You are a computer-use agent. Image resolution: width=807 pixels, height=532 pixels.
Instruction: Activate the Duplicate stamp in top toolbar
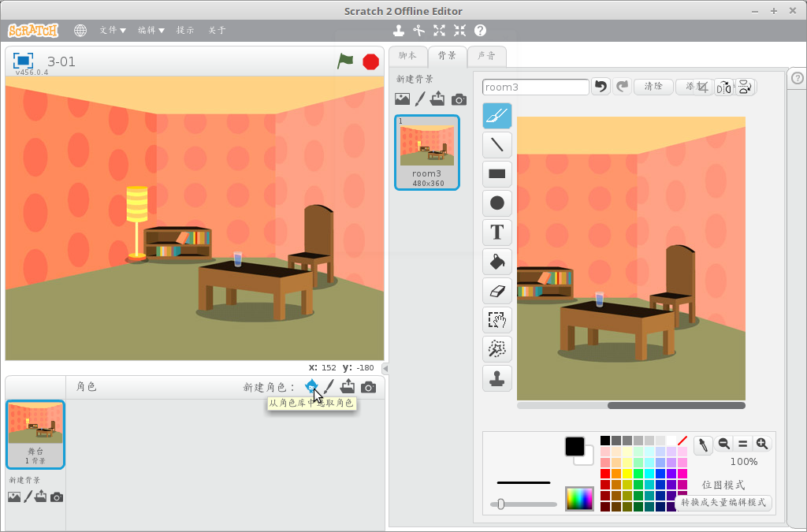click(398, 31)
